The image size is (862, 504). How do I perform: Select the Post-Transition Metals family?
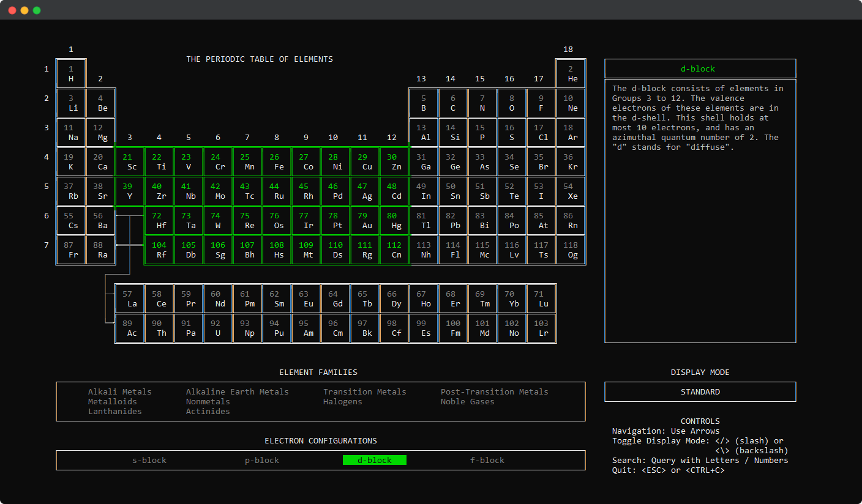click(x=495, y=391)
